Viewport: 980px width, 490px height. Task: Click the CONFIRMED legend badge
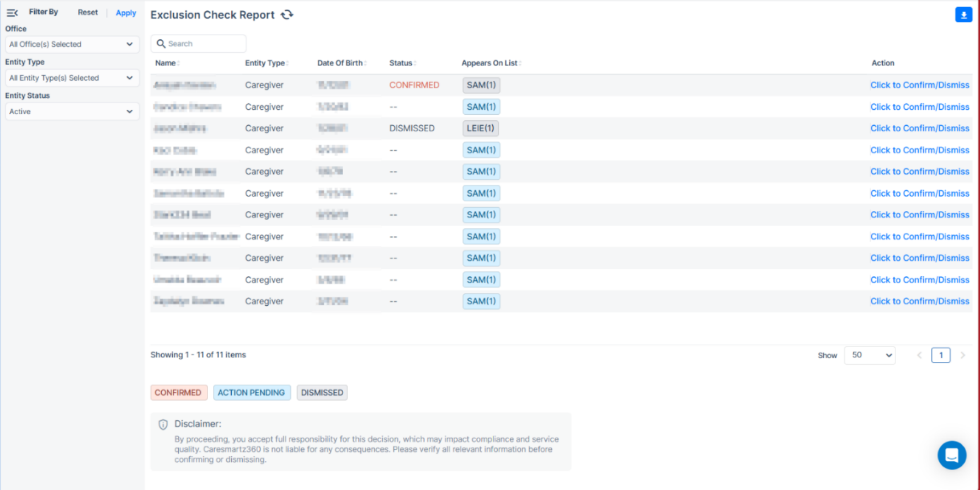tap(178, 392)
